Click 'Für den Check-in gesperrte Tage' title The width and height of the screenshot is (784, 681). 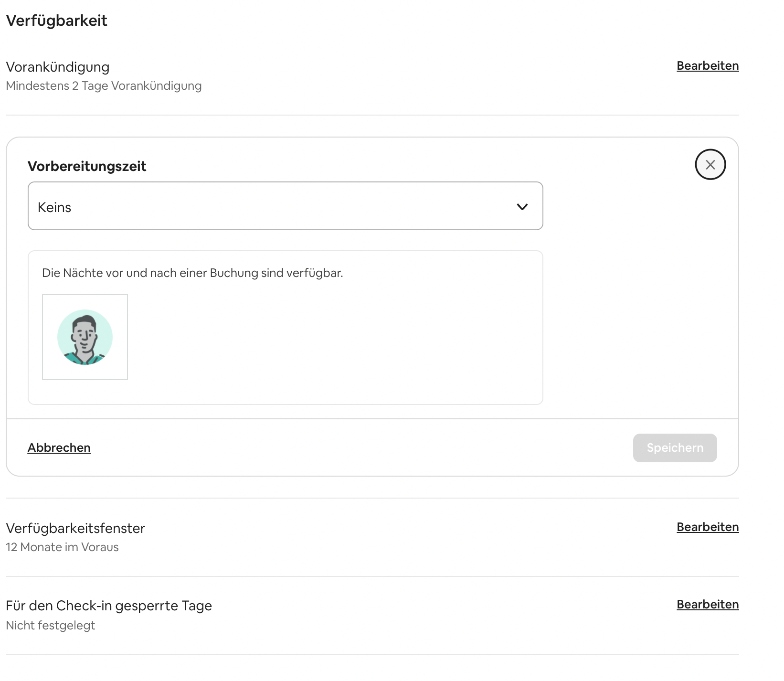(x=109, y=606)
